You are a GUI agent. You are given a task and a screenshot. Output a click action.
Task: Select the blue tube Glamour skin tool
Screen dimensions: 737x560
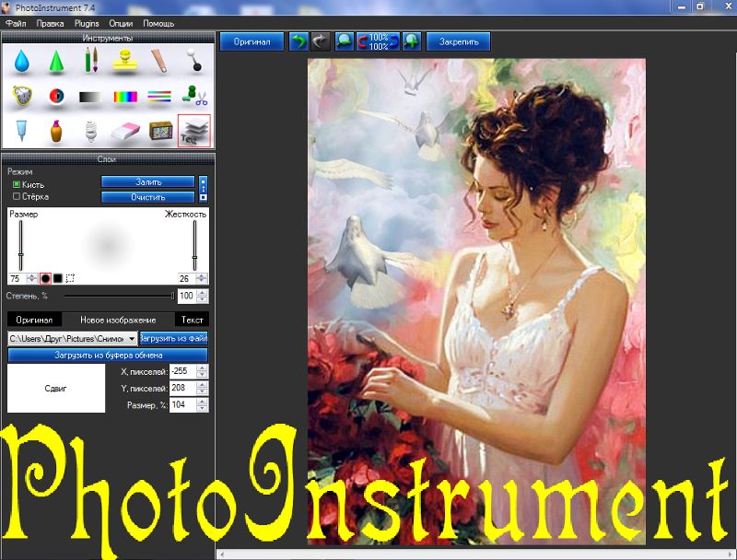tap(21, 131)
